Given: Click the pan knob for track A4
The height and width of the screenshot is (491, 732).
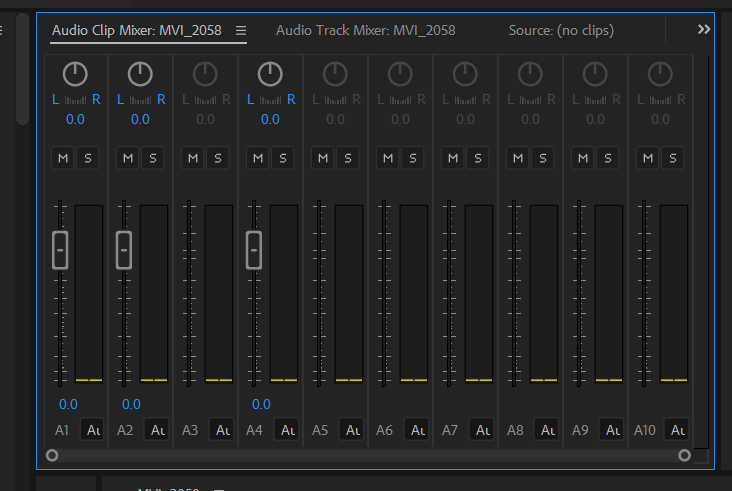Looking at the screenshot, I should [x=270, y=73].
